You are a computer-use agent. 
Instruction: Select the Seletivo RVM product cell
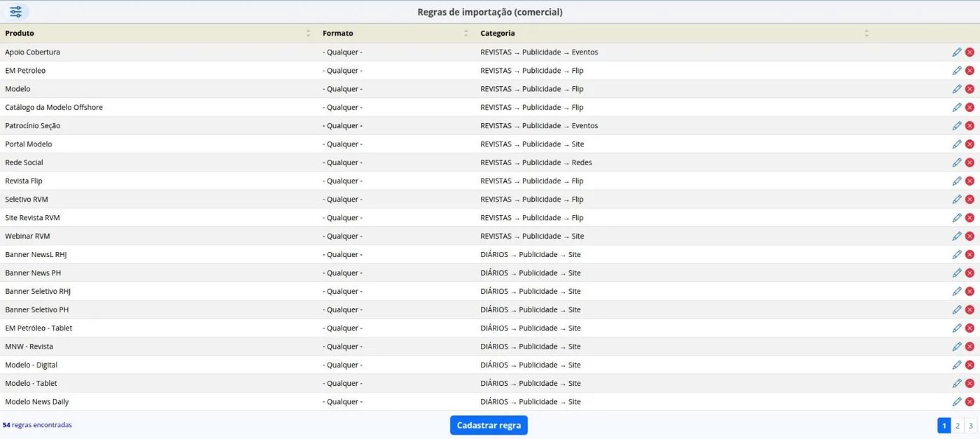click(x=159, y=199)
